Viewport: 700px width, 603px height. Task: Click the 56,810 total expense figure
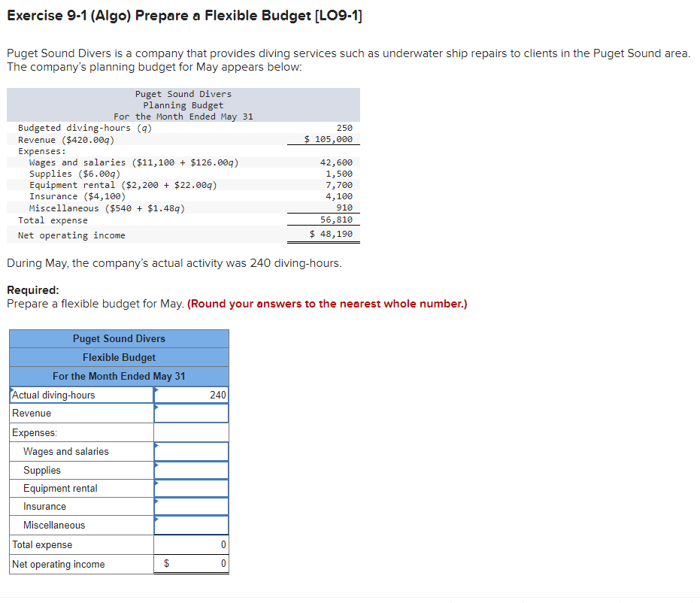(336, 220)
